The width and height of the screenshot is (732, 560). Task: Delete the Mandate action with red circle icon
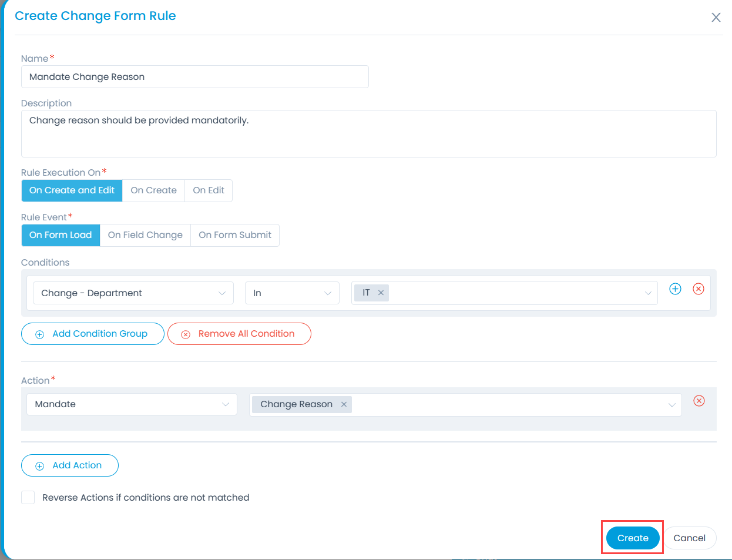coord(699,401)
